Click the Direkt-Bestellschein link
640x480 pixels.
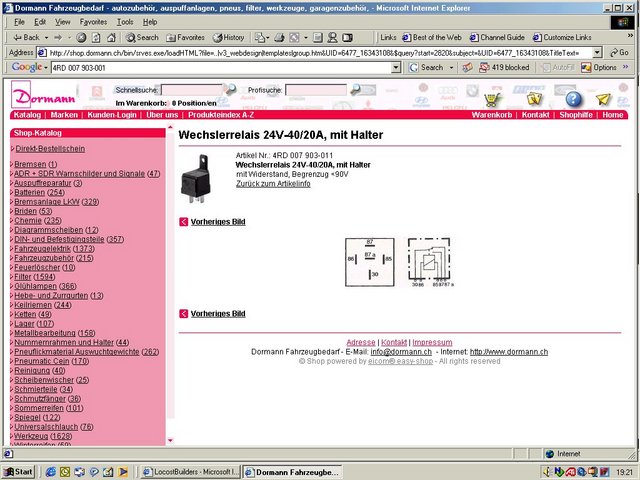coord(50,149)
